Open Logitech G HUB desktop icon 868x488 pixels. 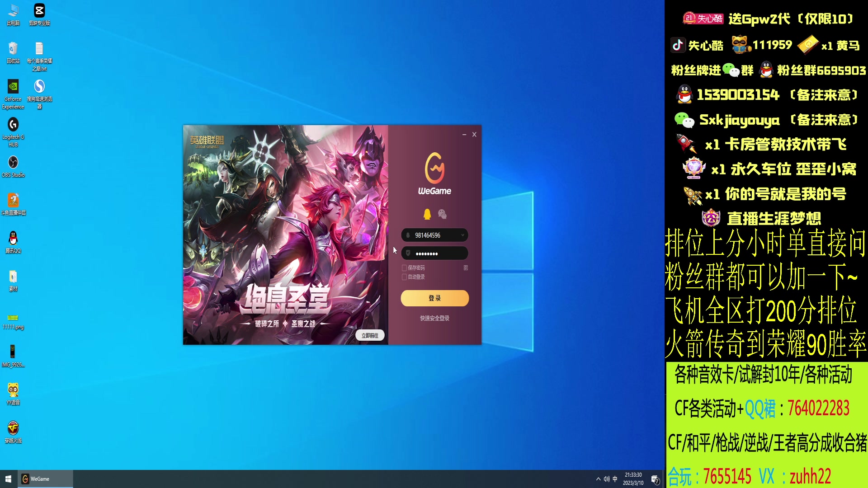point(13,132)
